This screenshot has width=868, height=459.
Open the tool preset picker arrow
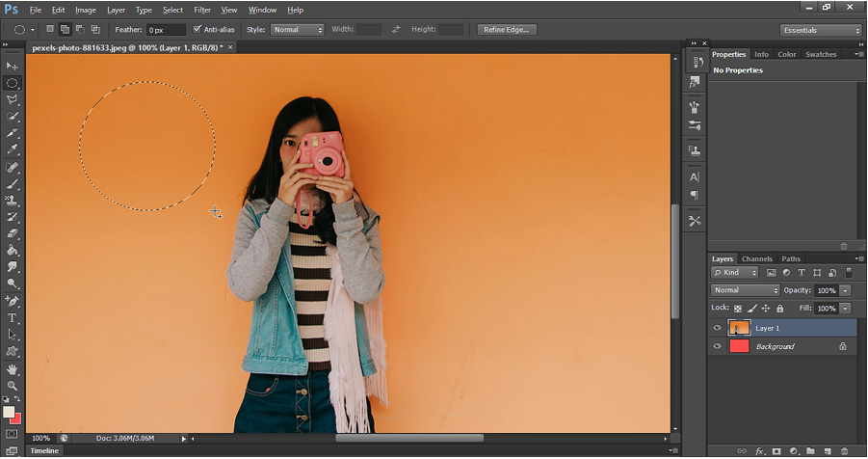coord(33,30)
